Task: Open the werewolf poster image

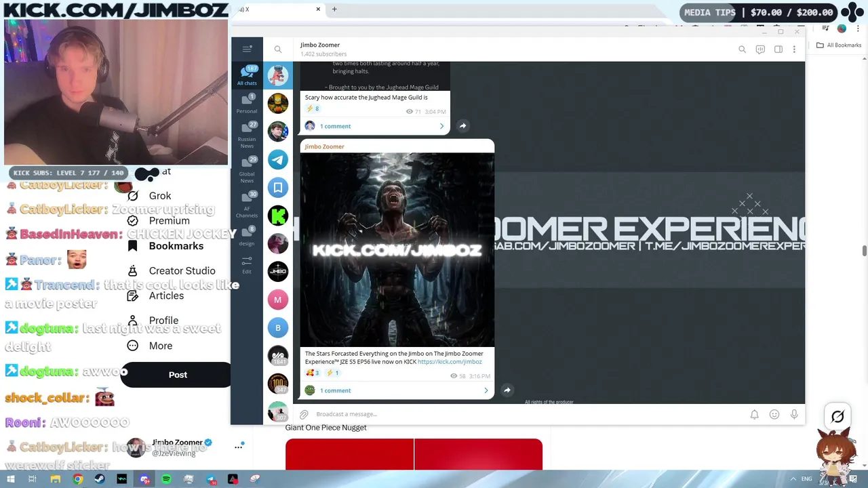Action: tap(397, 249)
